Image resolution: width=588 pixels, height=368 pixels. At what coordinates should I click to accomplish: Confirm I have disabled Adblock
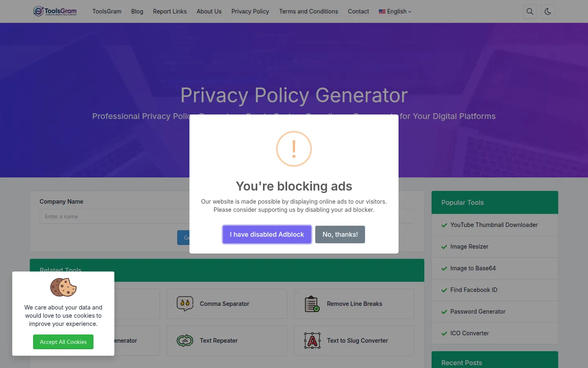(267, 234)
